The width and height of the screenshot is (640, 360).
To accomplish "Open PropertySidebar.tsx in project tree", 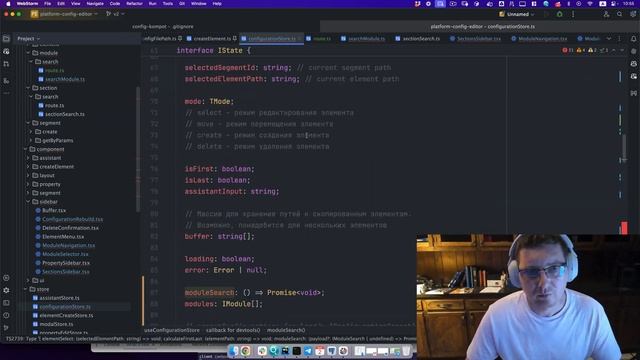I will pyautogui.click(x=66, y=263).
